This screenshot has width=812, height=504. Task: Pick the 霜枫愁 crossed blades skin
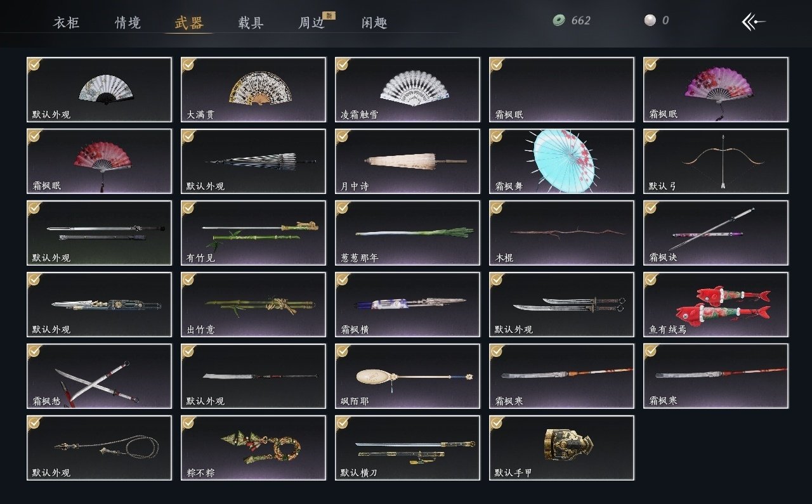click(x=100, y=376)
